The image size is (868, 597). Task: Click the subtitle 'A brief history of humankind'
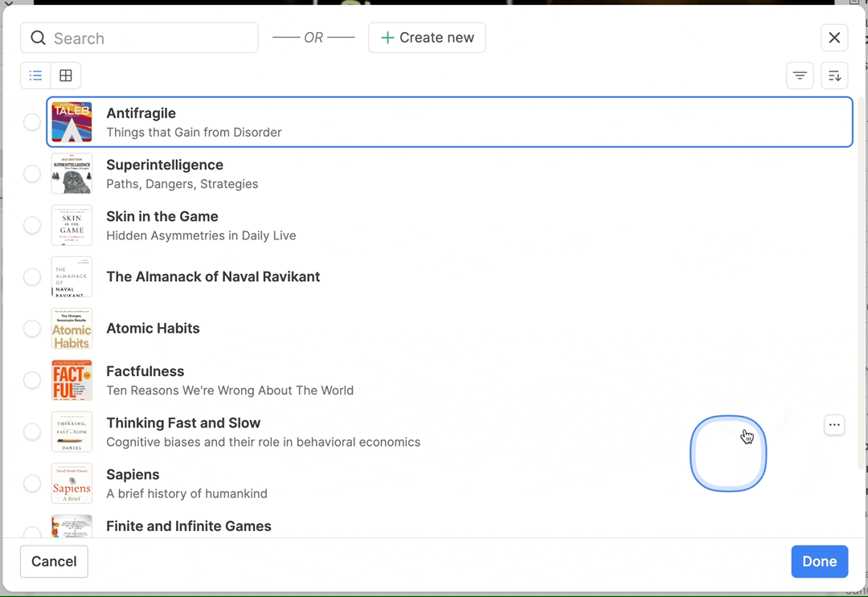point(186,493)
